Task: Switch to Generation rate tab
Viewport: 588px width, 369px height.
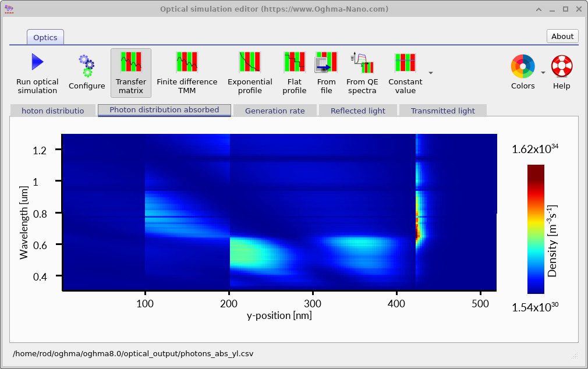Action: click(x=275, y=111)
